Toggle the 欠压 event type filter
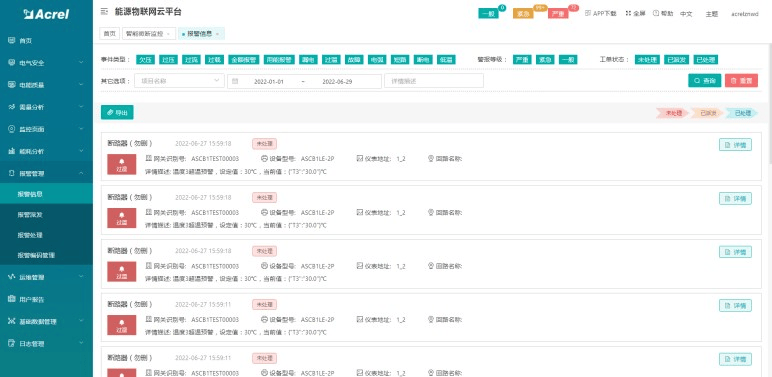772x377 pixels. (145, 60)
